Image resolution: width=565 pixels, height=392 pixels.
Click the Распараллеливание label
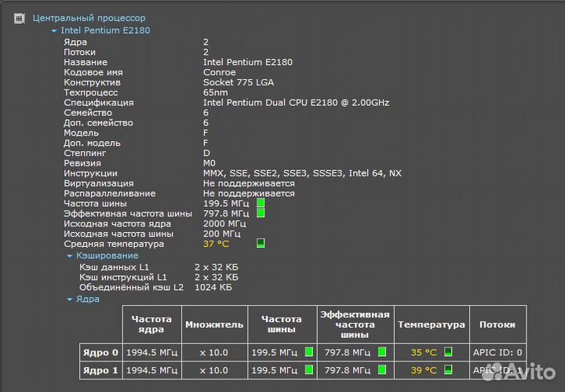pyautogui.click(x=110, y=194)
